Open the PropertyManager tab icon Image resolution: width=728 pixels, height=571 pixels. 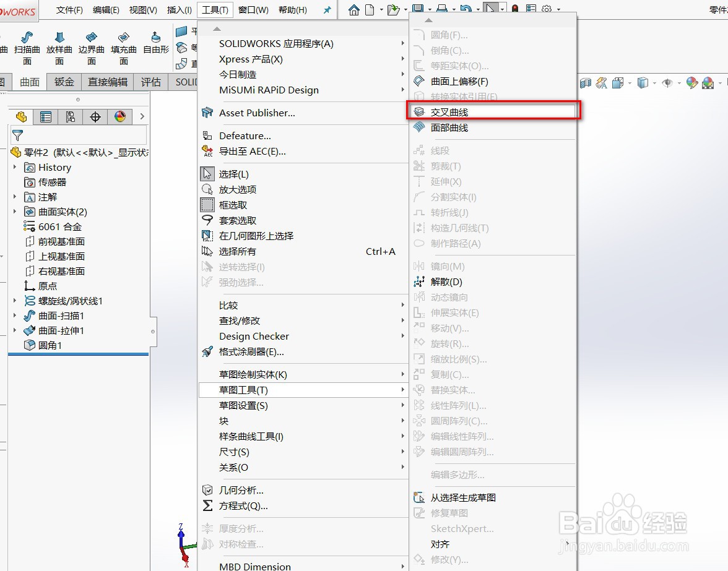(46, 117)
